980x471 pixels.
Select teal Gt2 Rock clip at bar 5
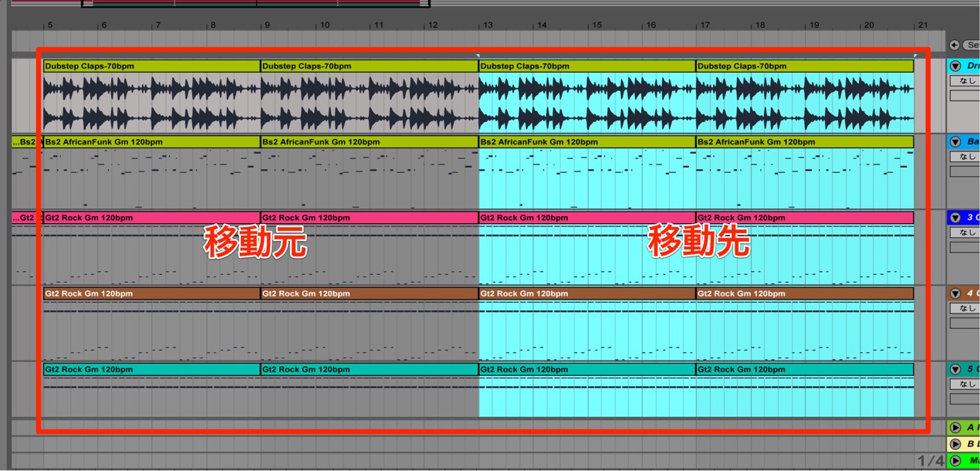click(152, 369)
